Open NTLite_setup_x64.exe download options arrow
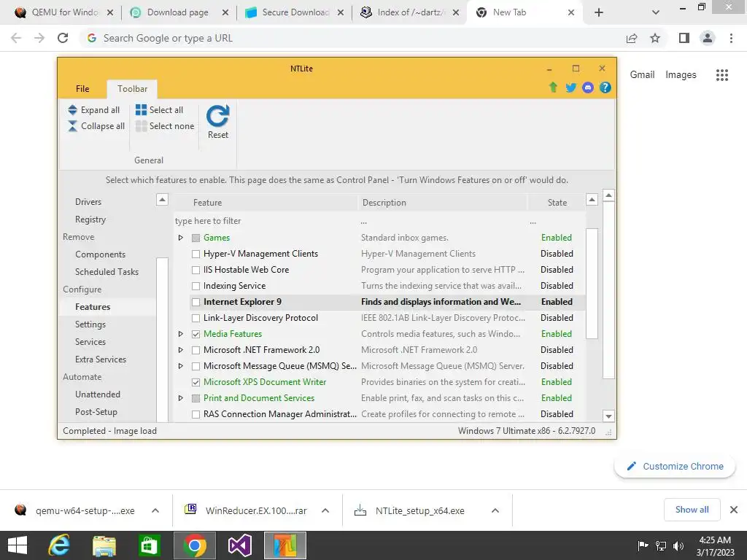 pos(495,510)
